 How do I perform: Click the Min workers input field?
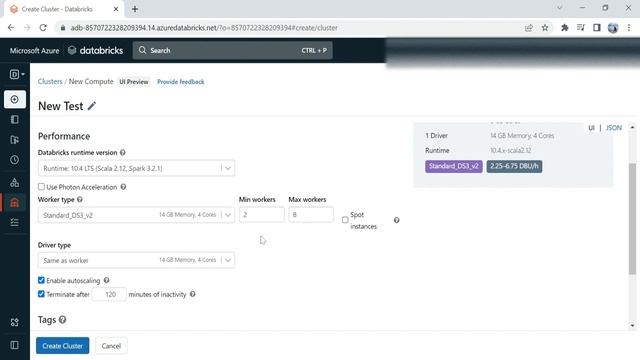click(262, 215)
